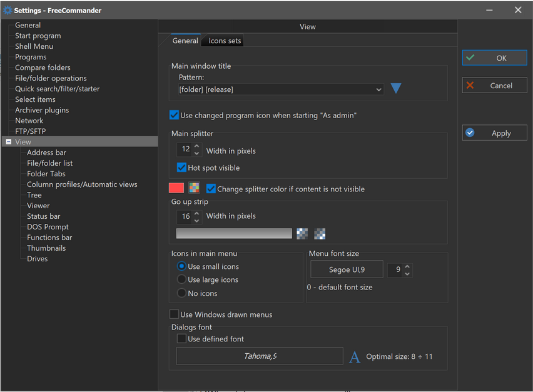Open Functions bar settings

(x=49, y=238)
